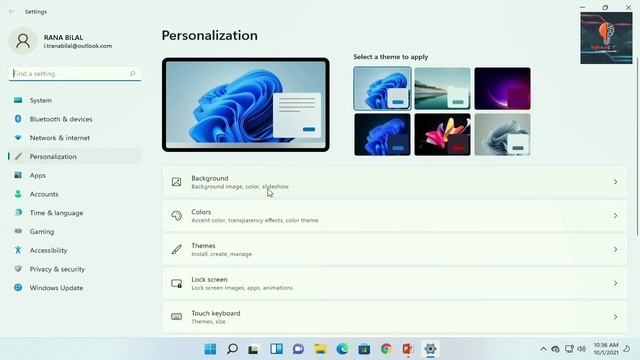Open Chat from the taskbar
The height and width of the screenshot is (360, 640).
pyautogui.click(x=298, y=349)
